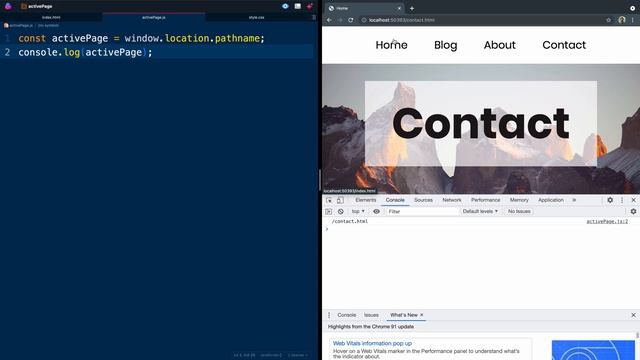
Task: Click line number 1 in the gutter
Action: point(7,38)
